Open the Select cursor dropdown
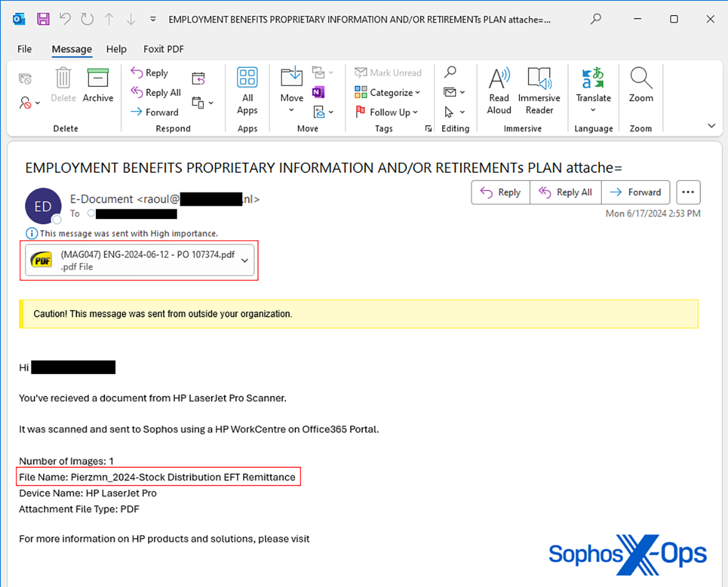This screenshot has width=728, height=587. click(454, 112)
